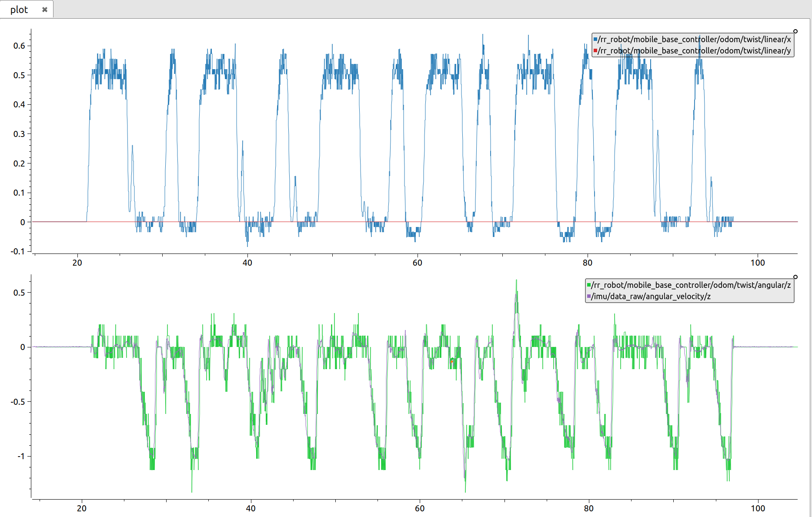Click the -1 label on bottom y-axis

[x=21, y=456]
